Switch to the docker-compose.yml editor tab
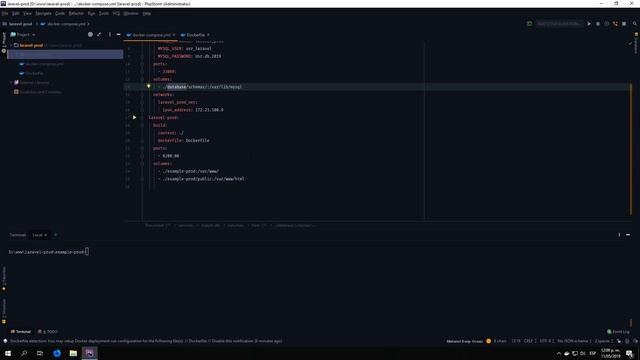 coord(151,35)
